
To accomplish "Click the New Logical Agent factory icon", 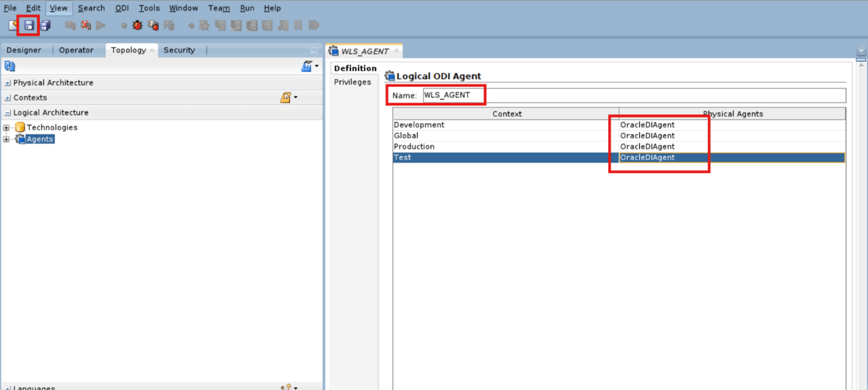I will pyautogui.click(x=307, y=66).
